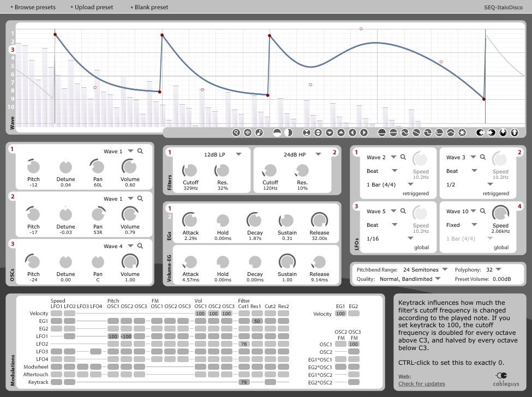Click Filter 1 Cutoff knob

(190, 171)
